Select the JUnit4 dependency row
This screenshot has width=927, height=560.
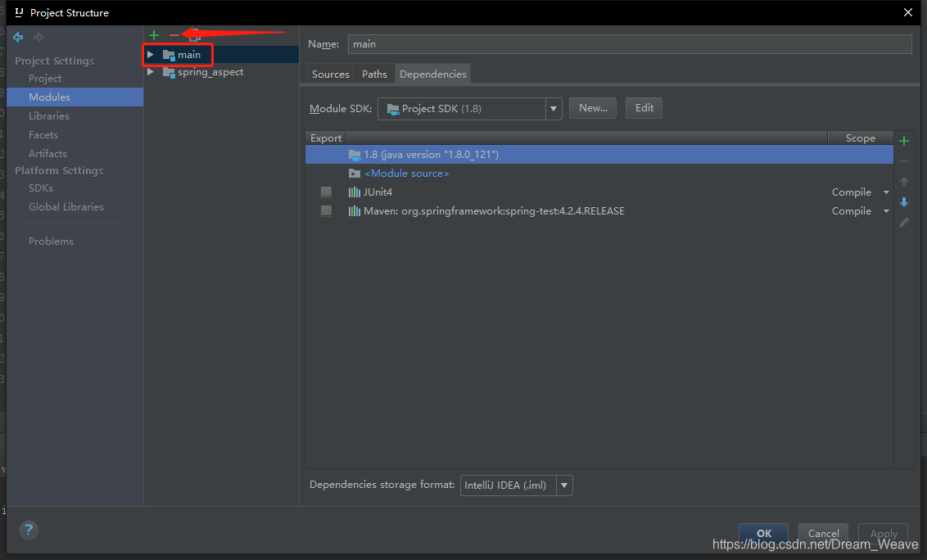[x=599, y=192]
